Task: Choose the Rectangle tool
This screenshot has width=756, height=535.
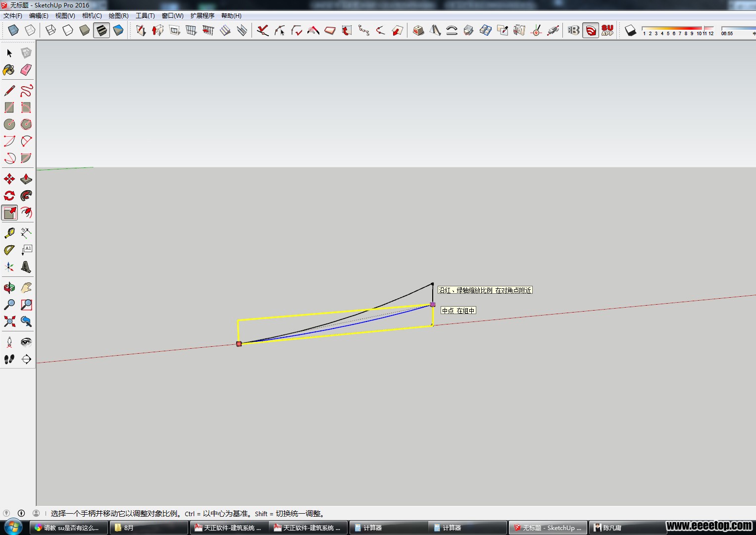Action: tap(9, 107)
